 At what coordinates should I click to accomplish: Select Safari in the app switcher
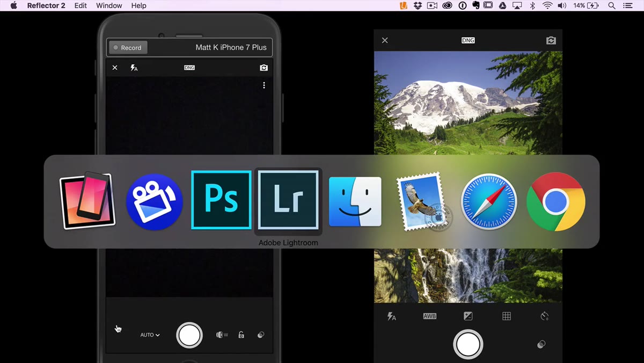pos(489,201)
